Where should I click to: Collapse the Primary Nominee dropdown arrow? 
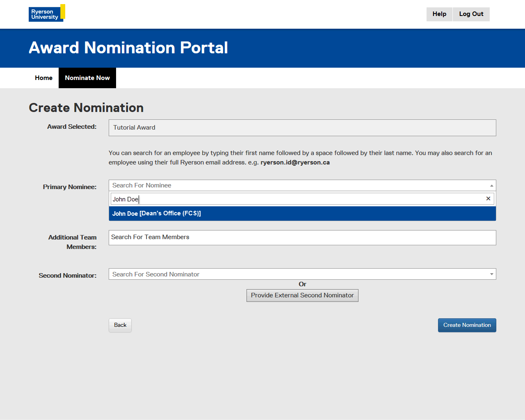tap(491, 185)
